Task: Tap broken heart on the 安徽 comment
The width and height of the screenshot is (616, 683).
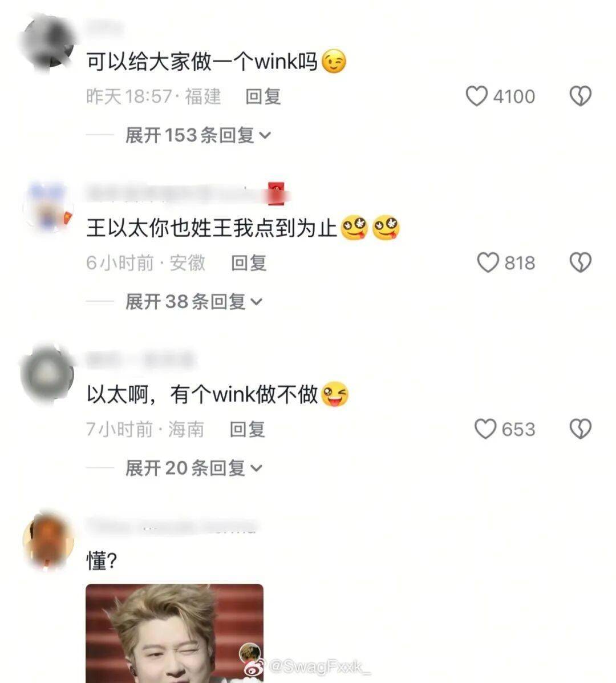Action: point(581,262)
